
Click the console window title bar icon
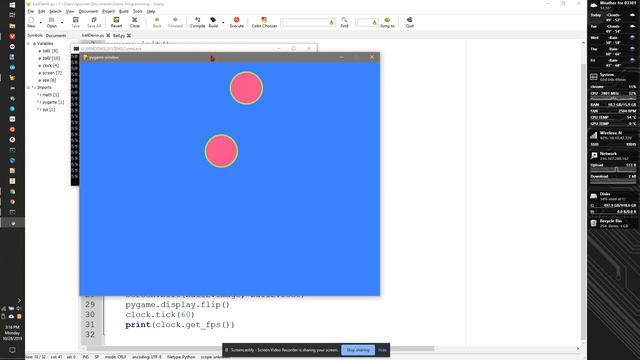click(x=76, y=49)
